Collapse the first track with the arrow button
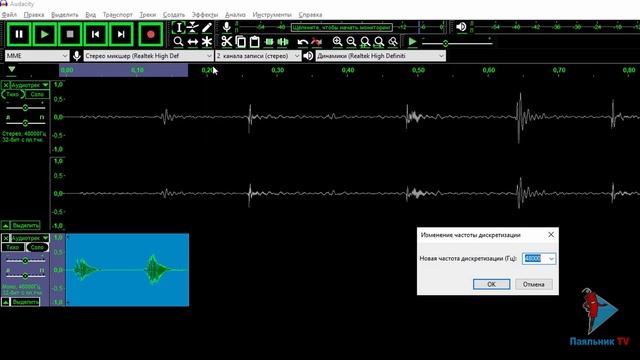Screen dimensions: 640x360 tap(5, 225)
